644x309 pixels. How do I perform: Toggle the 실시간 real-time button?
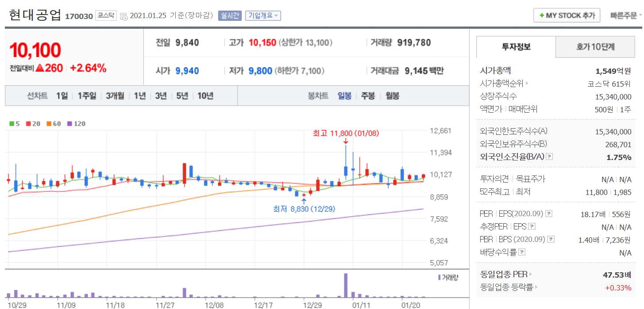click(230, 15)
